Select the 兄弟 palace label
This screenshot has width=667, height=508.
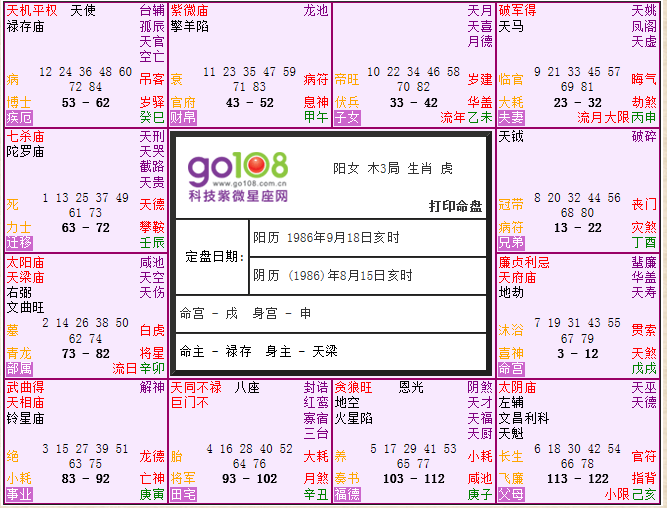point(511,242)
